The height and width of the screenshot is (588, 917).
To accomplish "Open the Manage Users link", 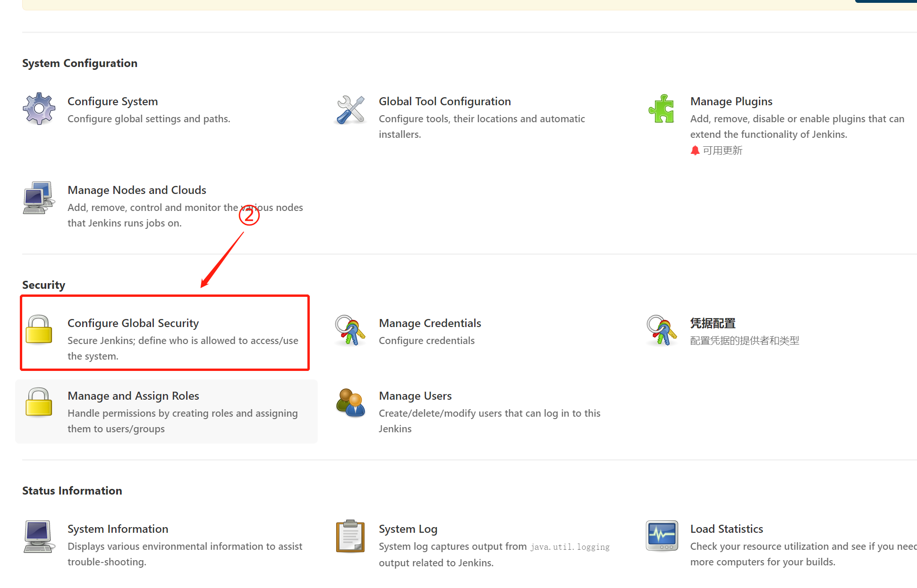I will pyautogui.click(x=415, y=396).
